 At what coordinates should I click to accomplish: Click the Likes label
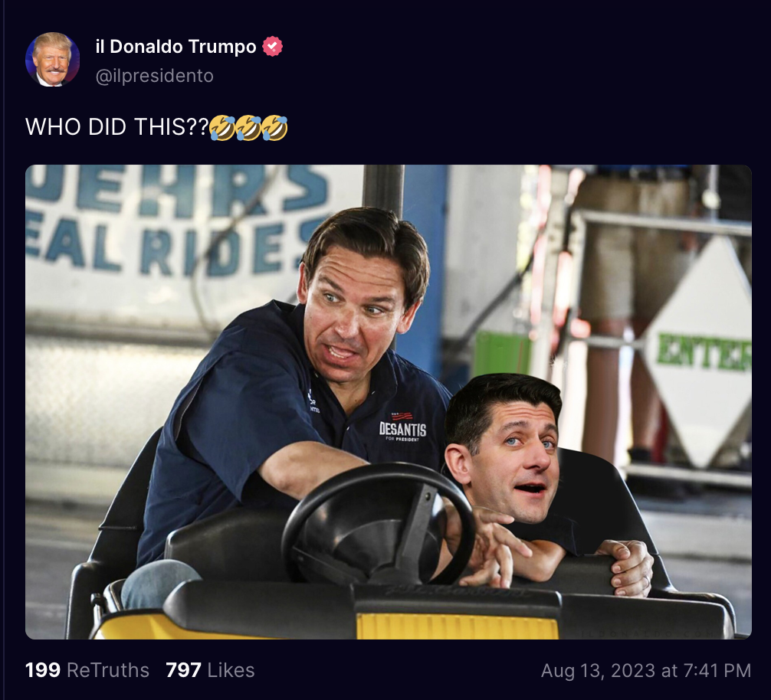tap(231, 670)
